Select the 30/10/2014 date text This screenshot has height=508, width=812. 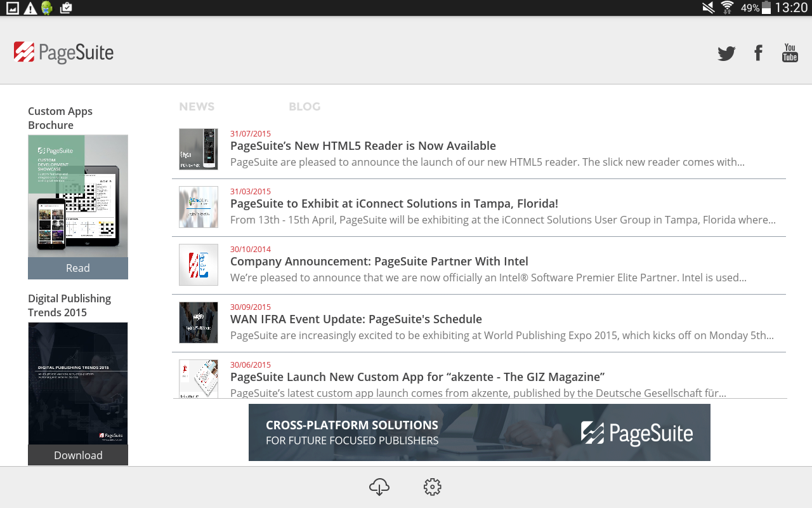click(x=251, y=249)
